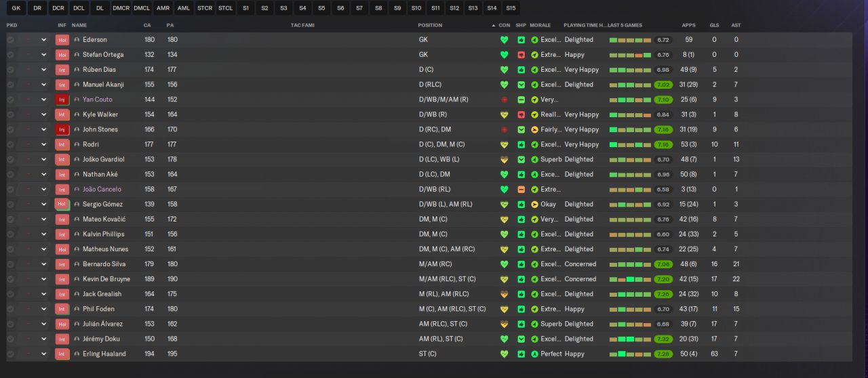Click Mateo Kovačić's yellow condition heart
This screenshot has height=378, width=868.
click(504, 219)
